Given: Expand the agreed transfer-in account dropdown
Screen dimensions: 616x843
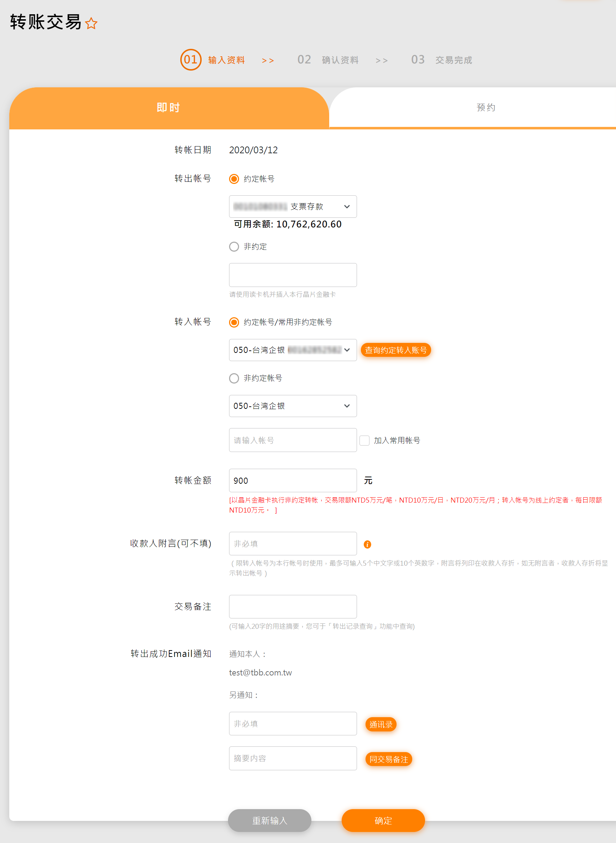Looking at the screenshot, I should click(293, 350).
